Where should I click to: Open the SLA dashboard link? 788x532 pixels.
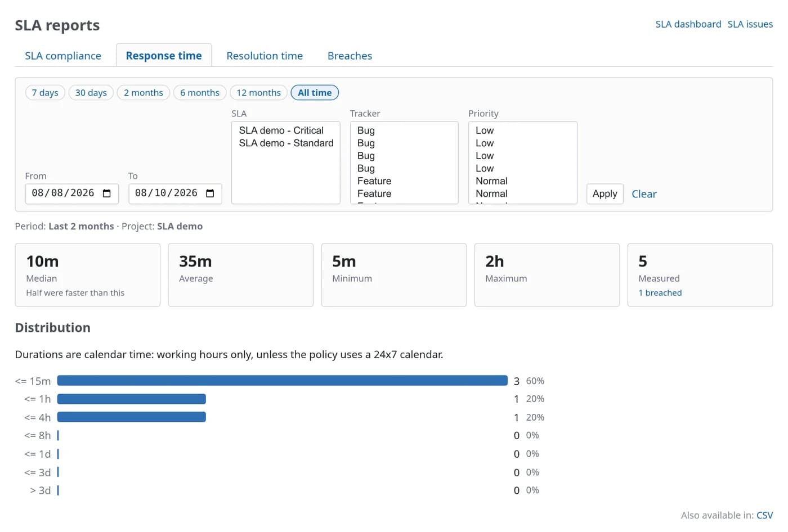point(688,24)
